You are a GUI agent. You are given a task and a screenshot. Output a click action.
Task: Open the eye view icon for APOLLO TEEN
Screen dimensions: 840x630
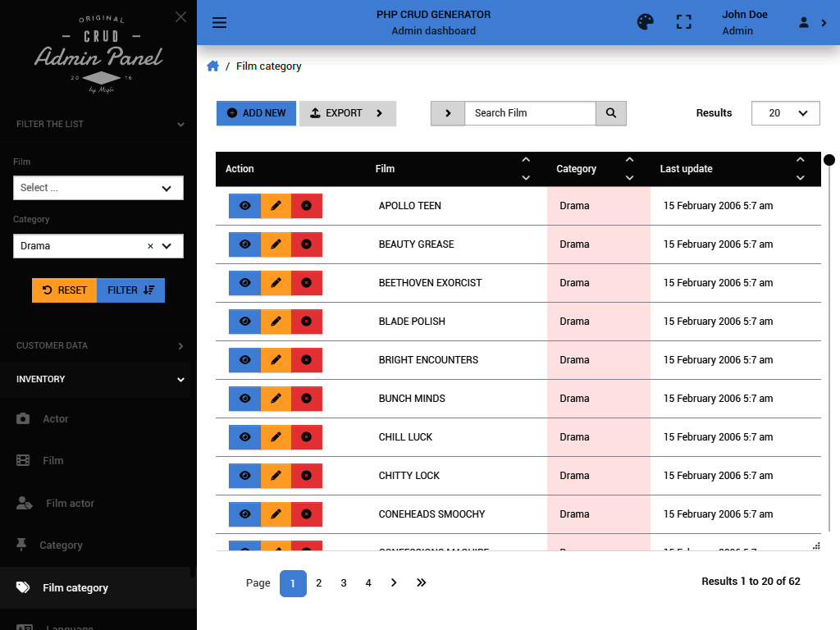click(x=244, y=206)
